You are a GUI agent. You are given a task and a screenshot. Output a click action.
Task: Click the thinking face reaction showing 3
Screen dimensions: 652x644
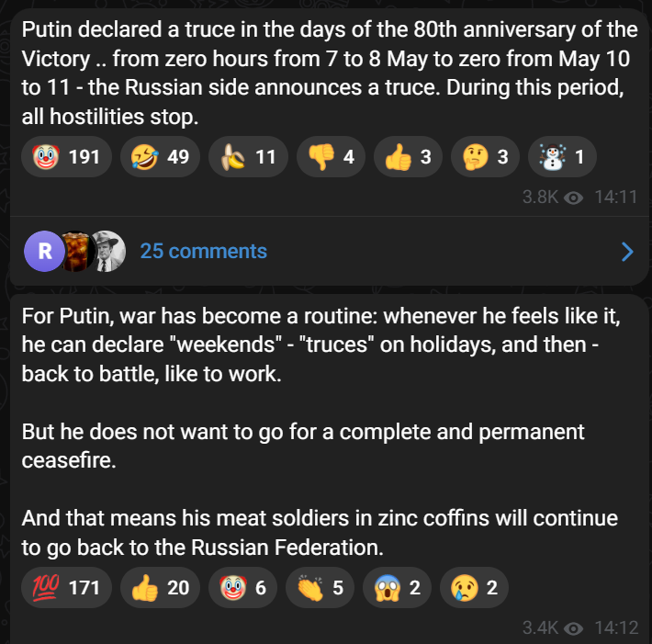(x=486, y=156)
